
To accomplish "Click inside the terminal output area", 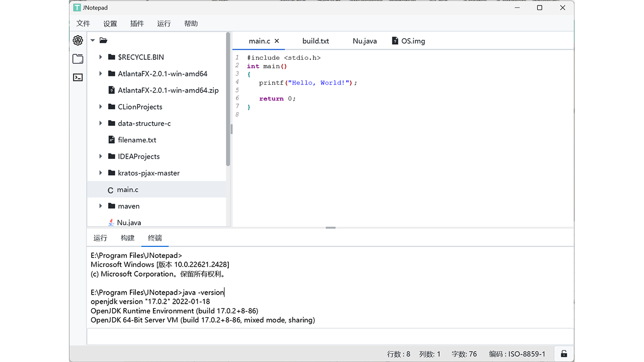I will click(x=302, y=287).
